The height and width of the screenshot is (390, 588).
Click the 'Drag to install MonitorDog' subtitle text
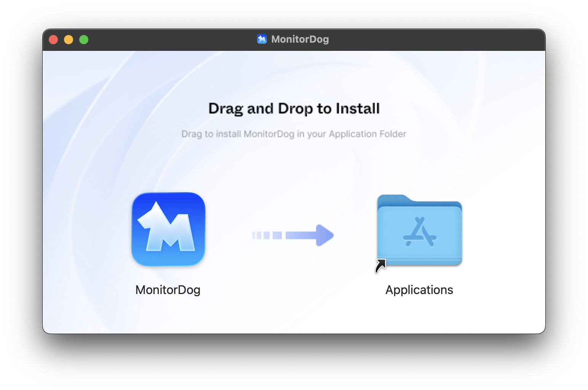294,134
